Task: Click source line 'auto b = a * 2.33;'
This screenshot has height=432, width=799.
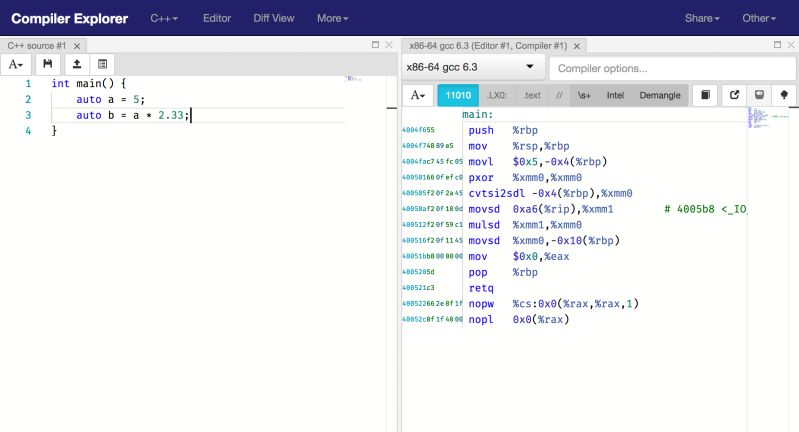Action: (133, 115)
